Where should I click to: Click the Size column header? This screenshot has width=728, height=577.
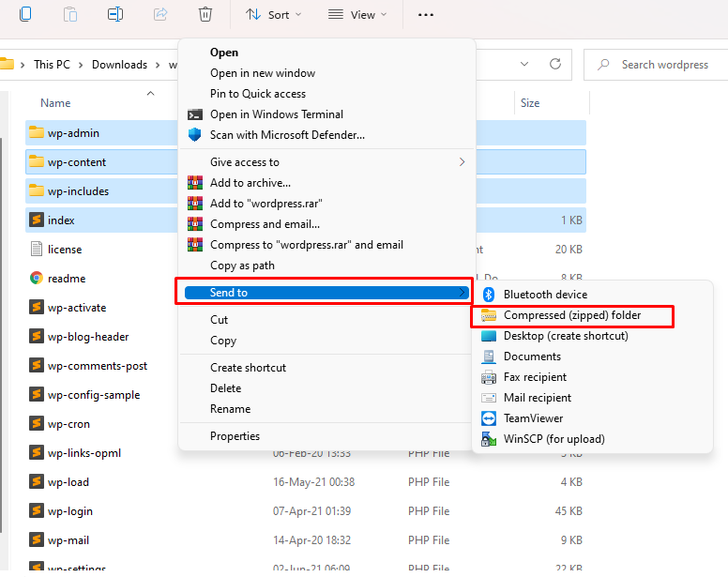click(530, 103)
